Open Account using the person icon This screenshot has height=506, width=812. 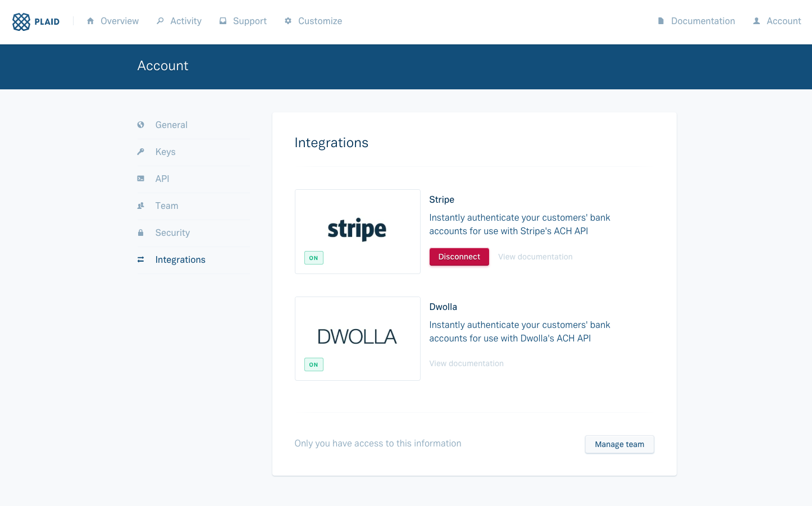tap(756, 20)
